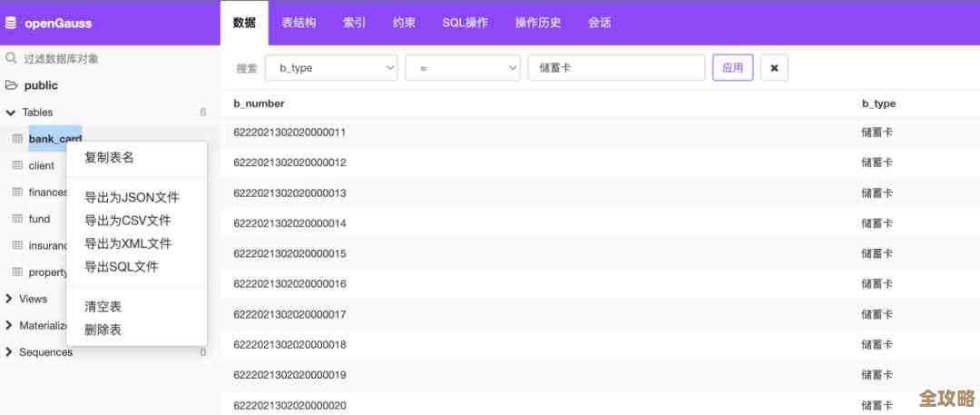
Task: Click the client table icon
Action: click(x=17, y=165)
